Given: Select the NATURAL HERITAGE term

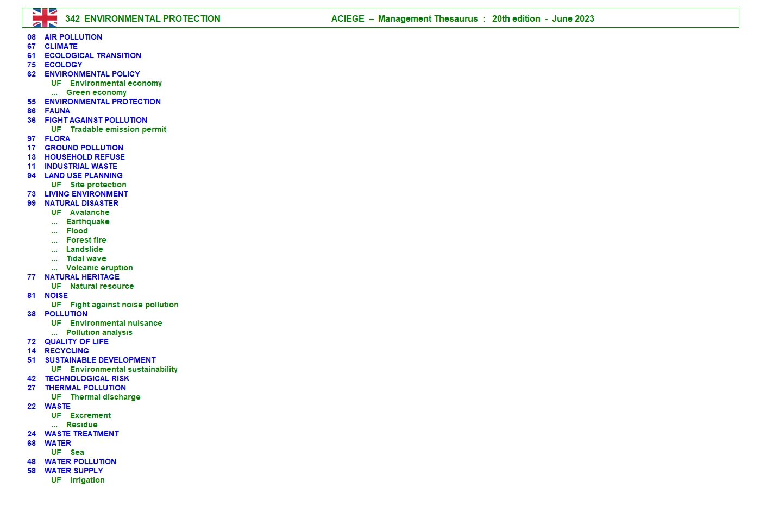Looking at the screenshot, I should point(81,277).
